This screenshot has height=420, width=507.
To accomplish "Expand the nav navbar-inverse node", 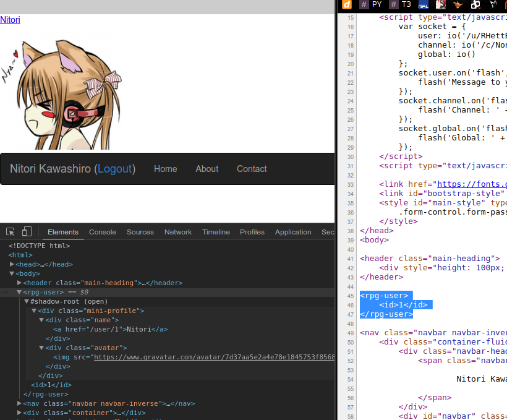I will 19,403.
